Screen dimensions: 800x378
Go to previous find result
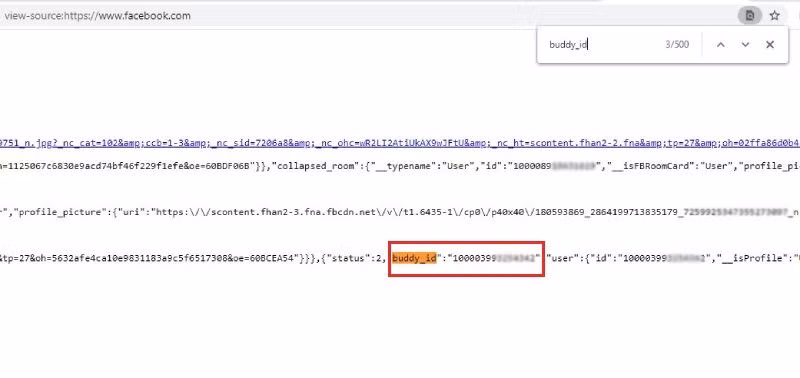pyautogui.click(x=720, y=45)
